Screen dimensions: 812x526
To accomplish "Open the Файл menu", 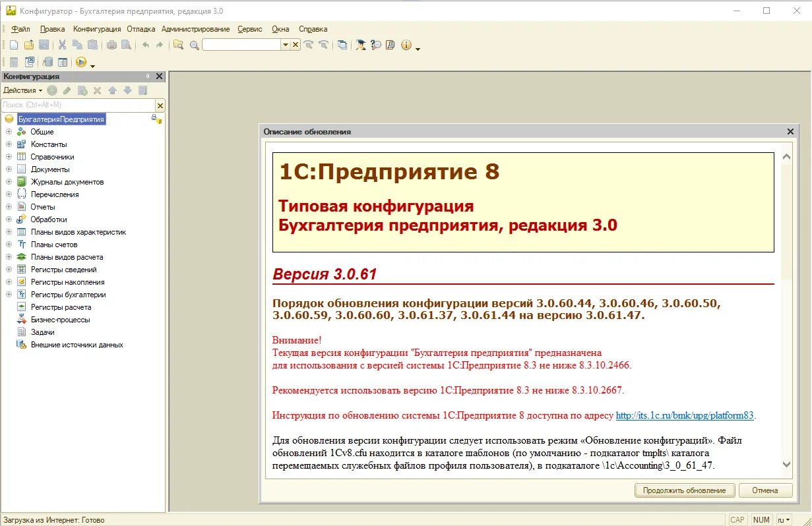I will tap(20, 29).
